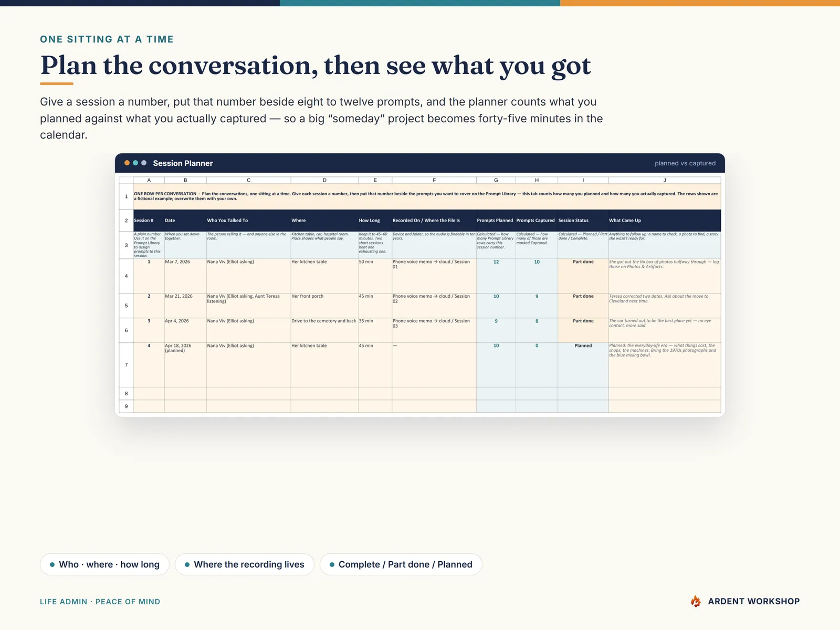Select the "Complete / Part done / Planned" pill
The height and width of the screenshot is (630, 840).
pyautogui.click(x=401, y=564)
